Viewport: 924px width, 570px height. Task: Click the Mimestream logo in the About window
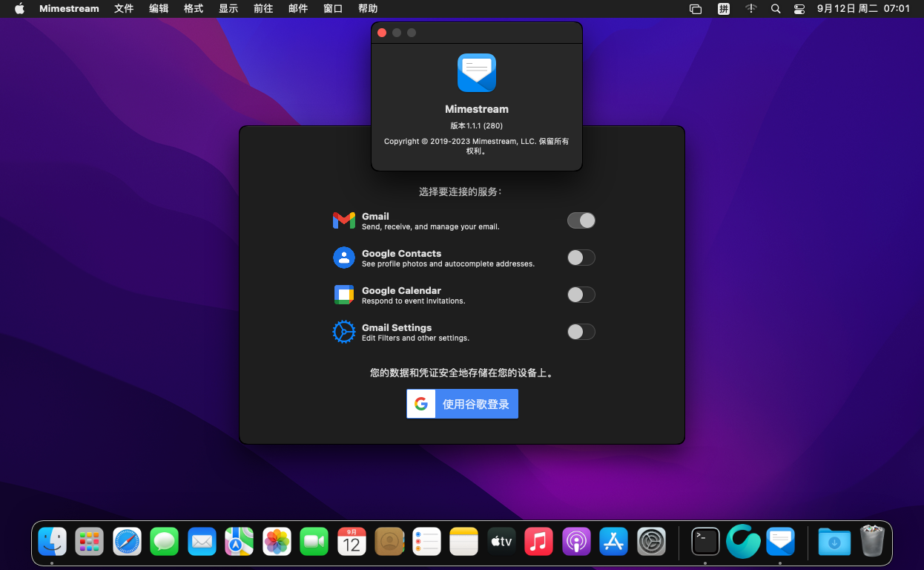pyautogui.click(x=476, y=72)
